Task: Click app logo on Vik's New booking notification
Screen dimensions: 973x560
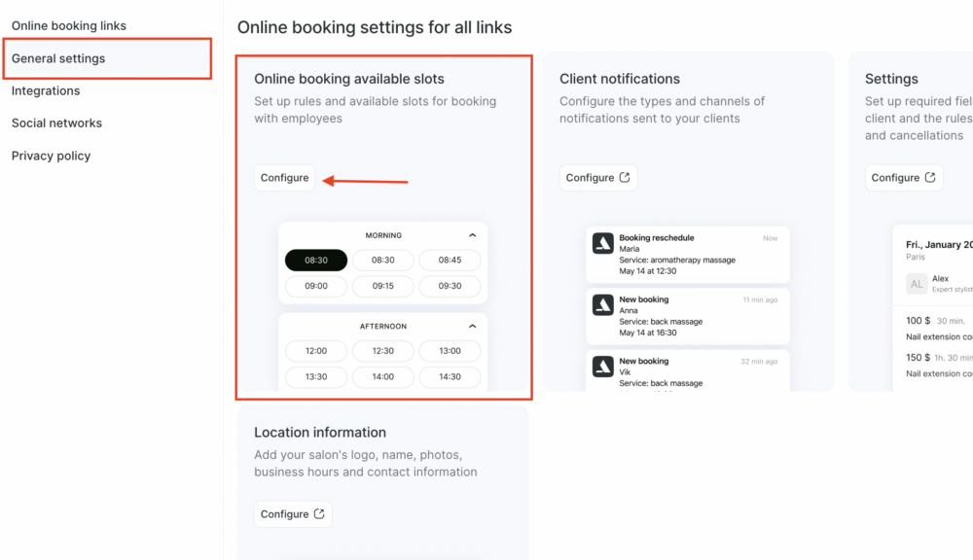Action: point(602,367)
